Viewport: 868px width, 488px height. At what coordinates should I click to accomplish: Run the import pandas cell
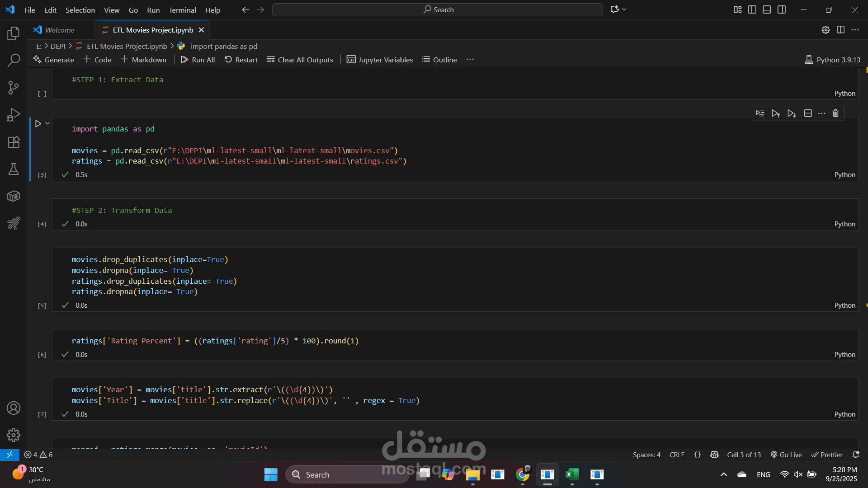coord(38,123)
